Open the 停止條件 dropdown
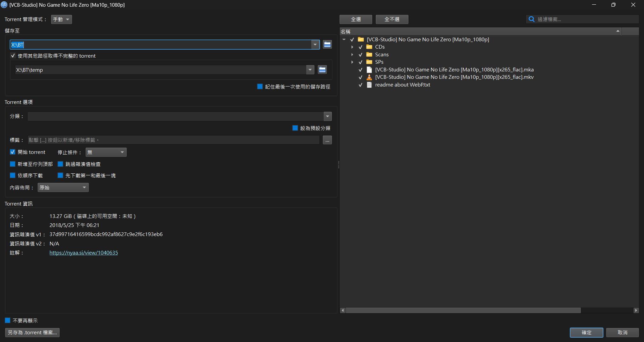The image size is (644, 342). pos(106,152)
